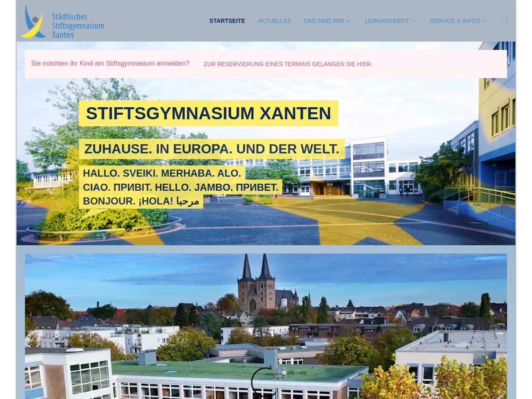The width and height of the screenshot is (532, 399).
Task: Click the 'Städtisches Stiftsgymnasium Xanten' logo text
Action: [x=78, y=26]
